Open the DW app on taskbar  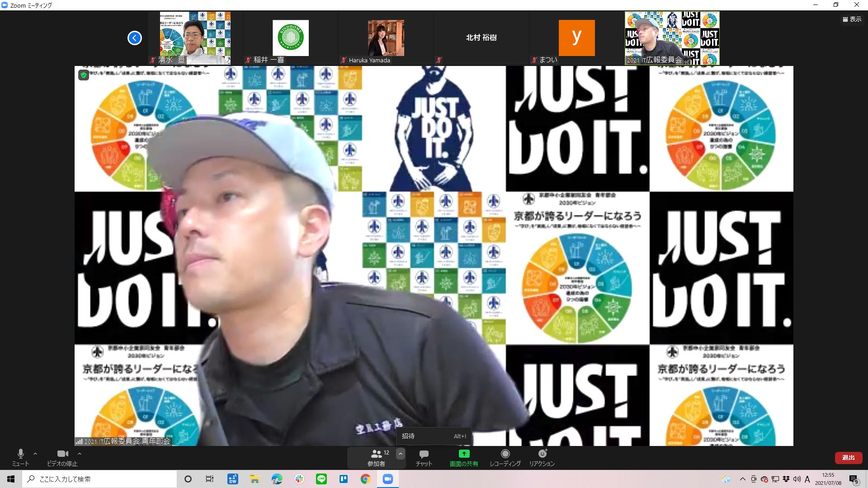click(x=233, y=479)
